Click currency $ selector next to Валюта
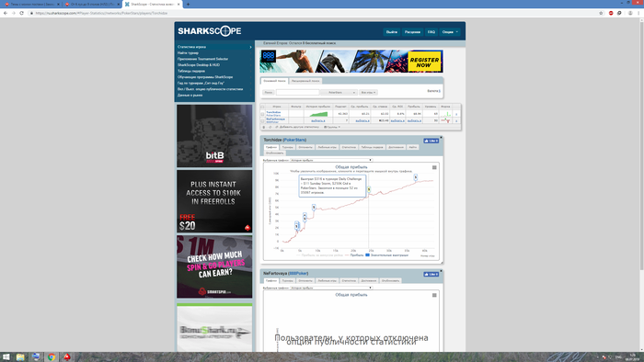Screen dimensions: 644x362 (x=440, y=91)
